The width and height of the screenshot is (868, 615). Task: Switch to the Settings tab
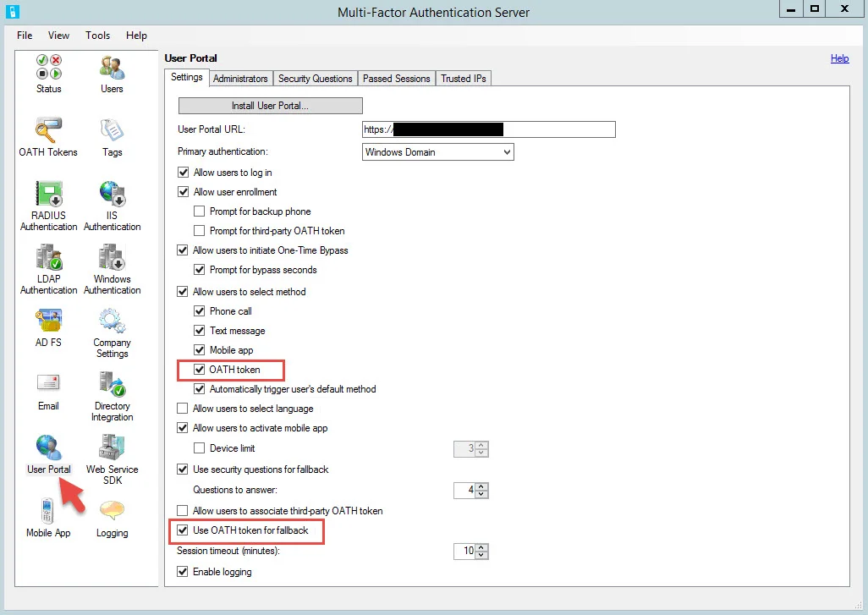(187, 78)
